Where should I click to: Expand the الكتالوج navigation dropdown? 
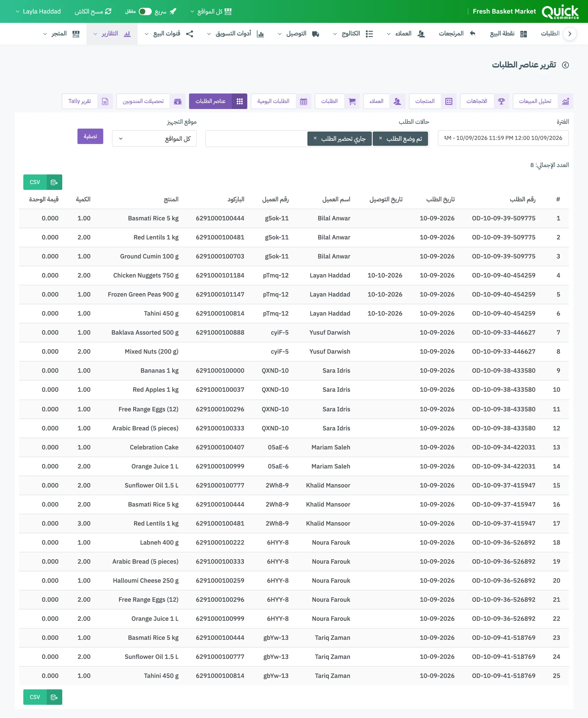point(353,33)
